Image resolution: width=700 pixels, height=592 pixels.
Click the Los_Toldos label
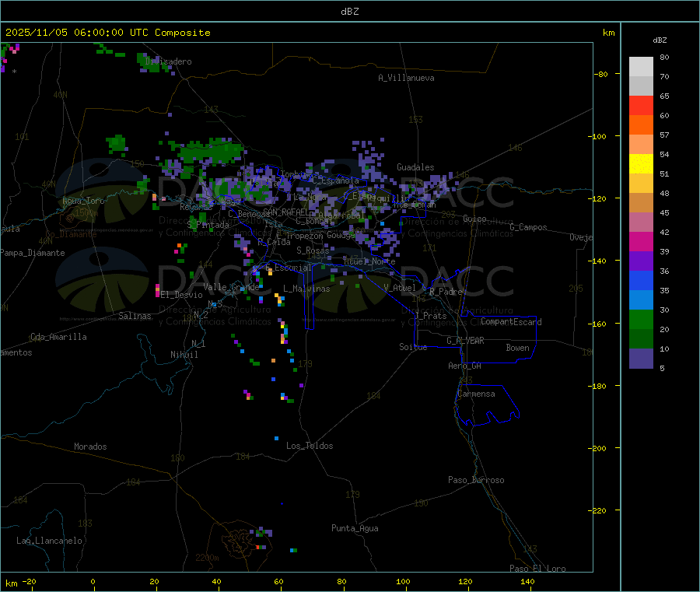pyautogui.click(x=310, y=446)
